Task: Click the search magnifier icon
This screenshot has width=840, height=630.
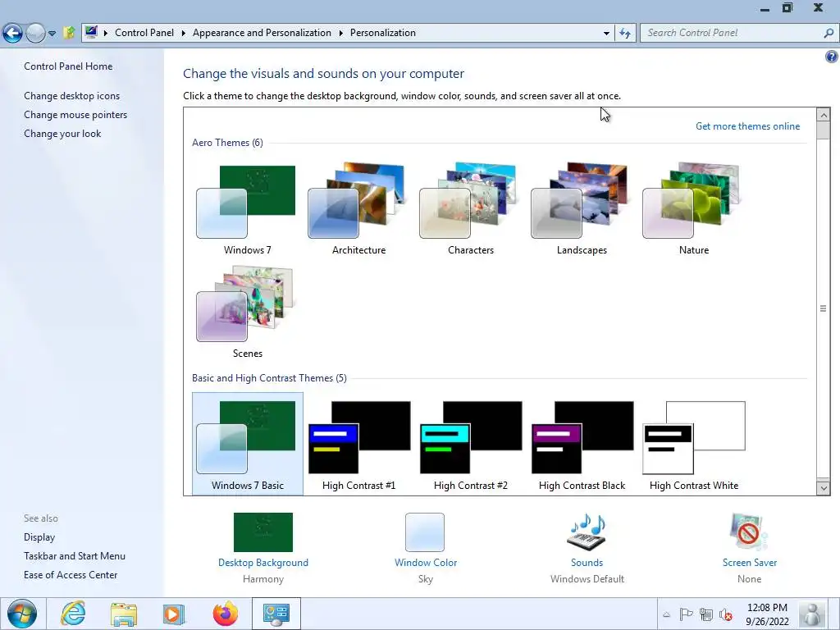Action: pyautogui.click(x=829, y=33)
